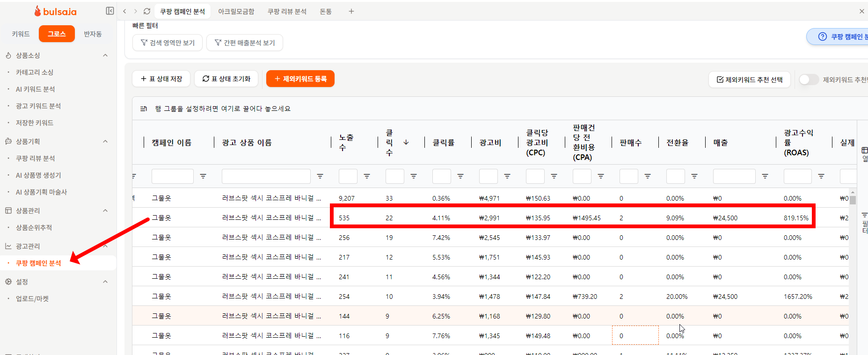Click filter icon under 매출 column
868x355 pixels.
click(x=765, y=176)
